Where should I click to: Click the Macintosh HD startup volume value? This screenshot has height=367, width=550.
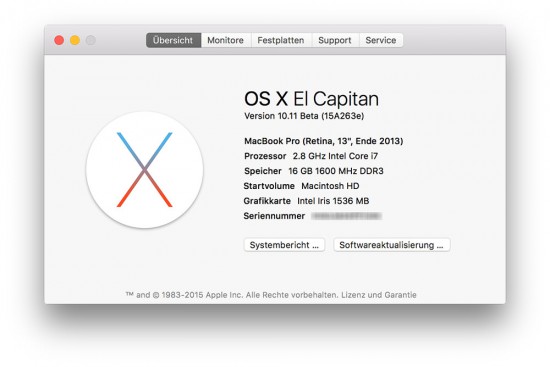tap(330, 186)
